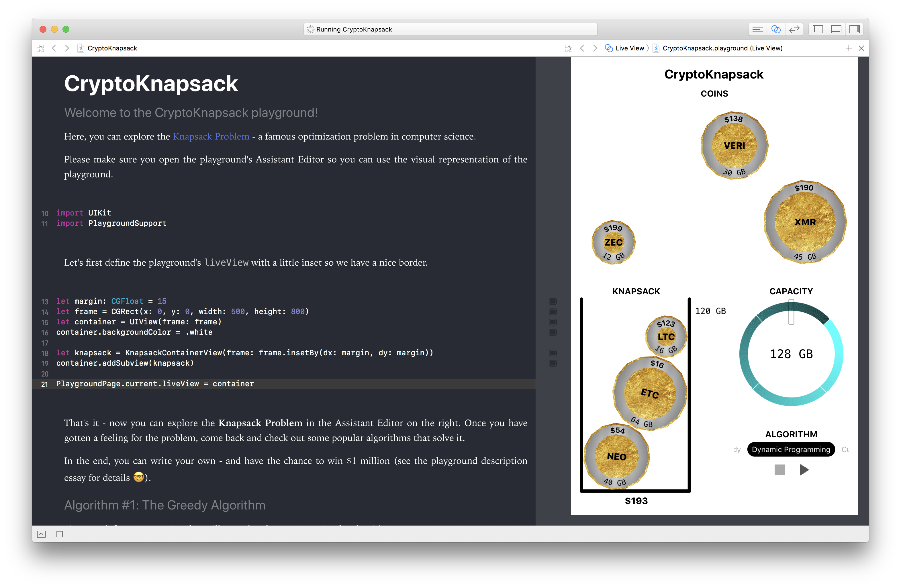Play the Dynamic Programming algorithm
Screen dimensions: 901x588
click(804, 470)
